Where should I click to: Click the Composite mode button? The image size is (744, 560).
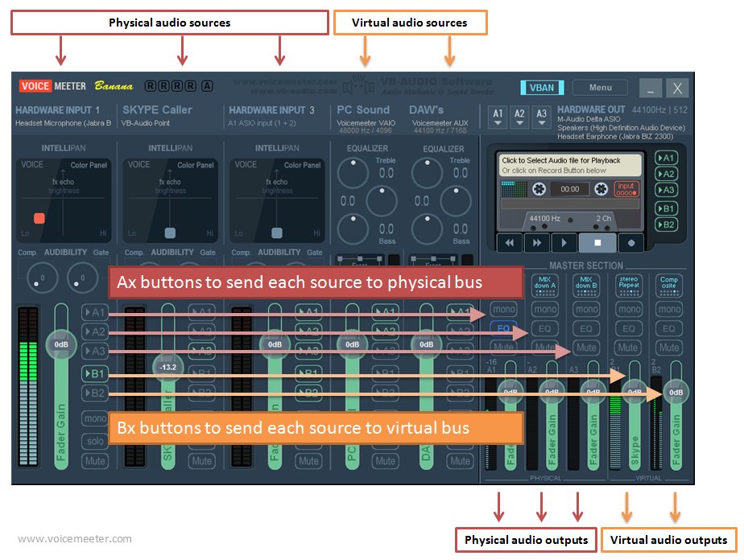tap(669, 286)
